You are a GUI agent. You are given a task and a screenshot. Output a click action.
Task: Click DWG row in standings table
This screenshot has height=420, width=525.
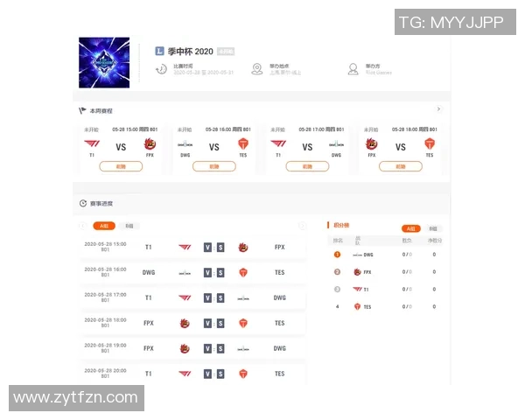(385, 255)
